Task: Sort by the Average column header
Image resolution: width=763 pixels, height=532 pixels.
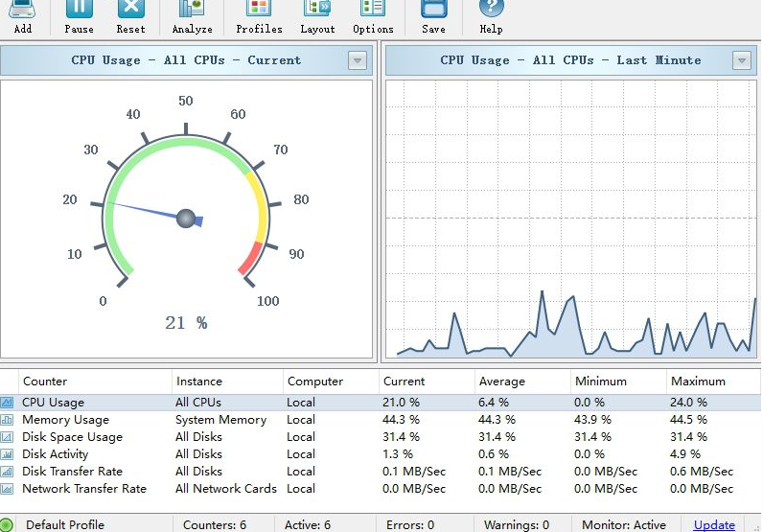Action: point(502,382)
